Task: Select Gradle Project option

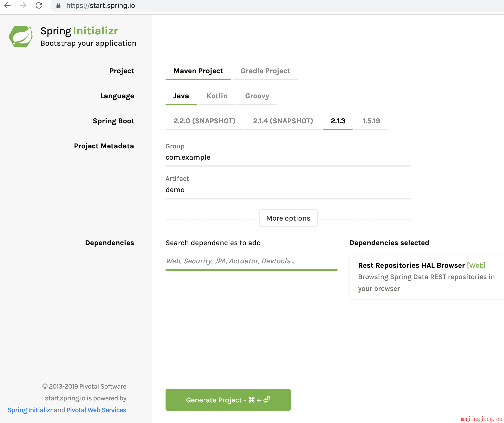Action: [x=265, y=71]
